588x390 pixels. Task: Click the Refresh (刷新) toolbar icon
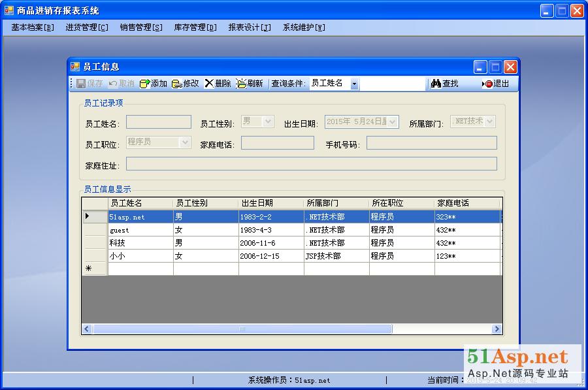tap(241, 84)
